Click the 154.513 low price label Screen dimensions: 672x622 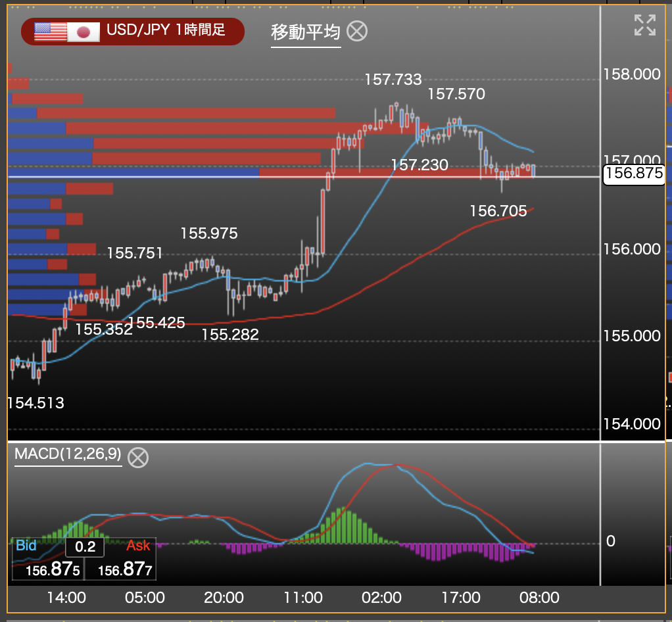[x=36, y=403]
